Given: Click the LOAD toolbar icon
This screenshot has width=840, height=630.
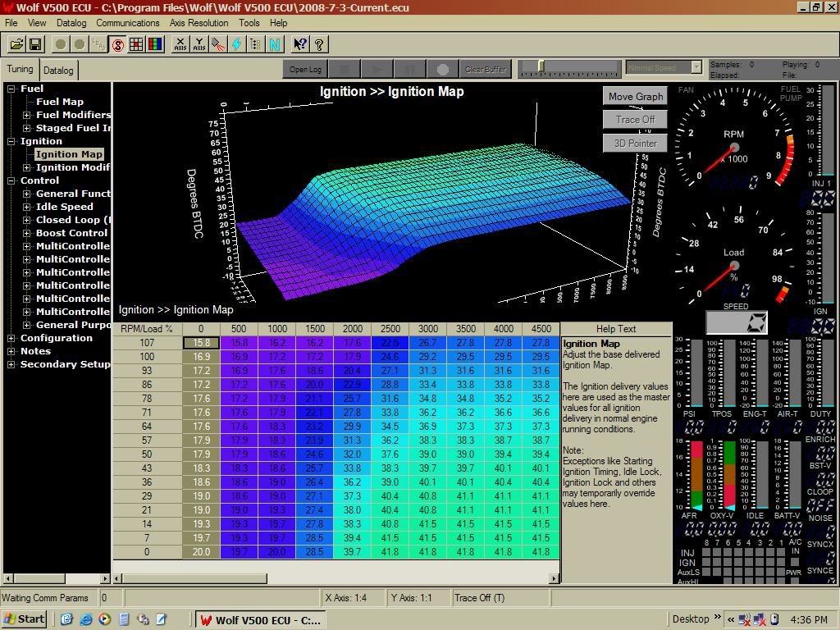Looking at the screenshot, I should [x=98, y=44].
